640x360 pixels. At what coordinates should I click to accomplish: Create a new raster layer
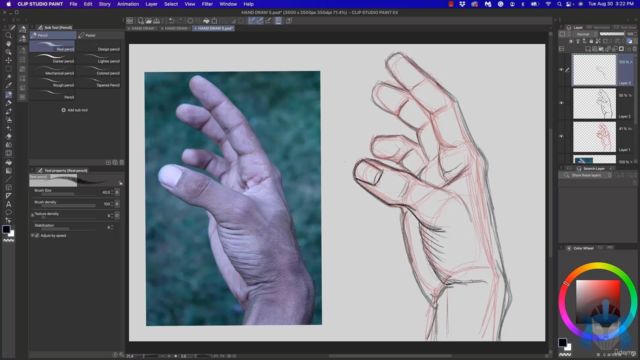(x=588, y=49)
